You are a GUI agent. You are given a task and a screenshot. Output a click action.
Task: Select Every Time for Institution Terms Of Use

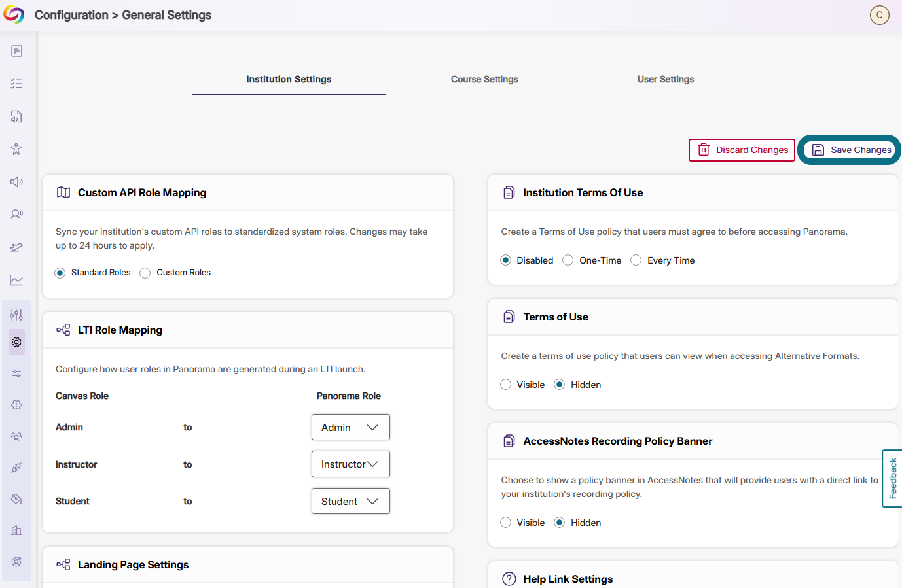pos(636,260)
